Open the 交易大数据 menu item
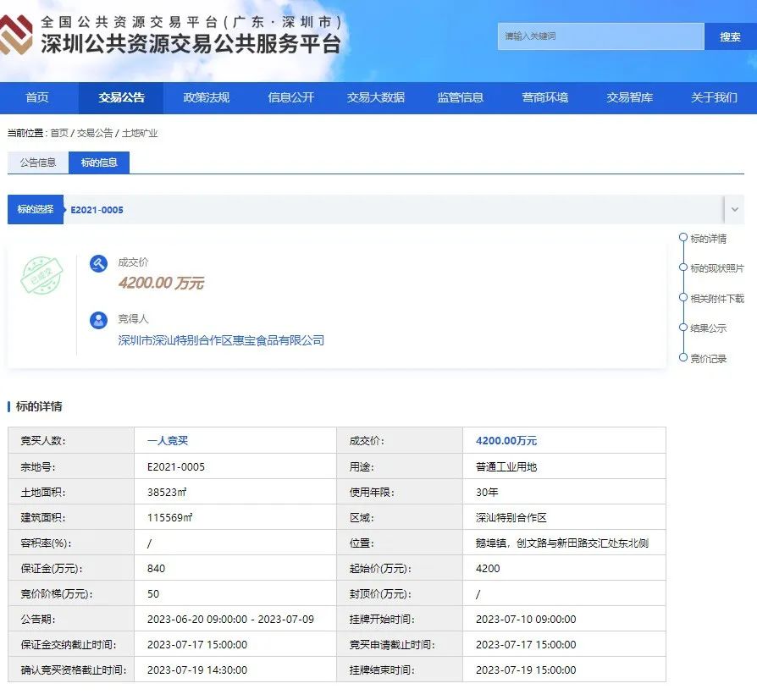The image size is (757, 700). click(375, 97)
